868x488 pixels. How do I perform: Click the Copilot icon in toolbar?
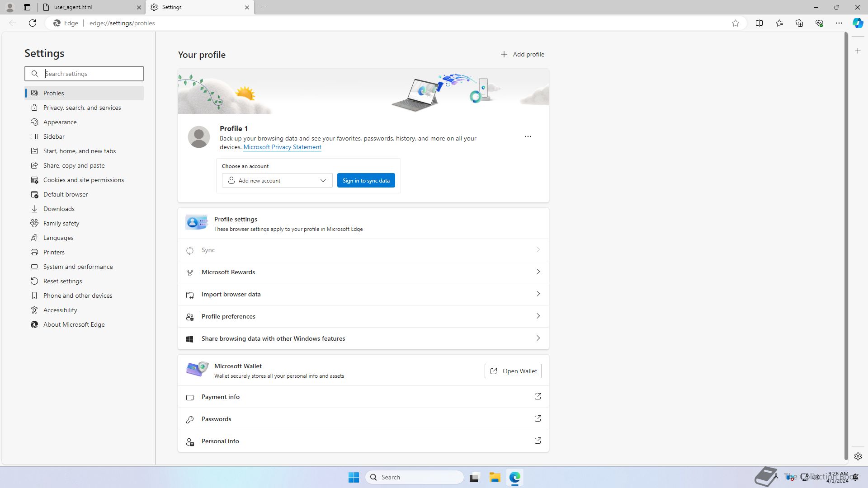[858, 23]
